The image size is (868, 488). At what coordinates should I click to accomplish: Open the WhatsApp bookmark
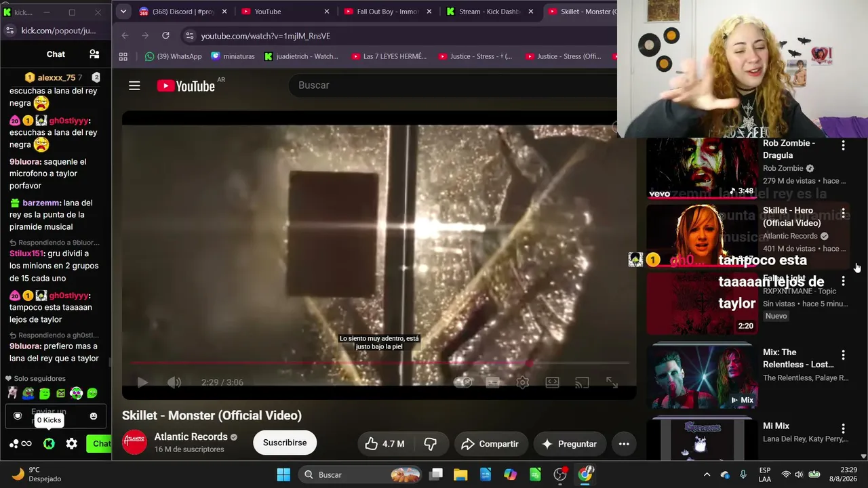click(173, 56)
